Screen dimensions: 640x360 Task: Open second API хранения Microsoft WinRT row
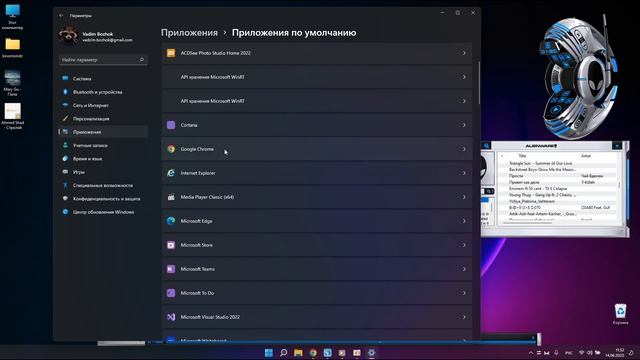coord(317,101)
